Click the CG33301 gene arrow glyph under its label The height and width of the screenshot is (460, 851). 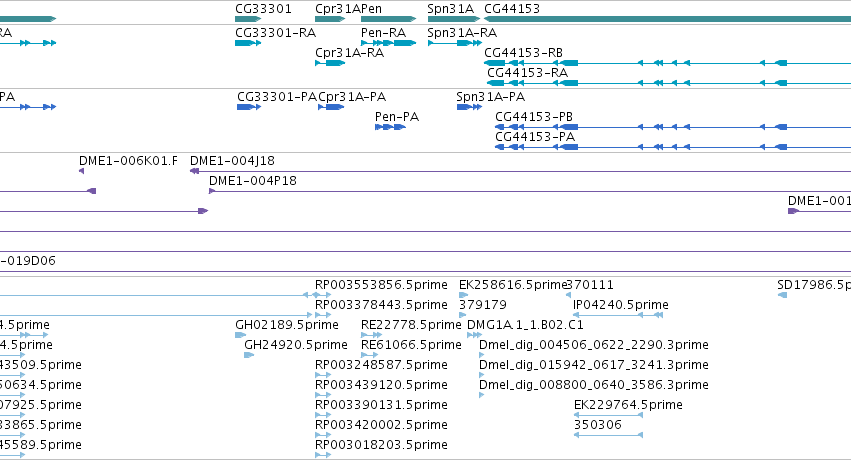click(248, 19)
